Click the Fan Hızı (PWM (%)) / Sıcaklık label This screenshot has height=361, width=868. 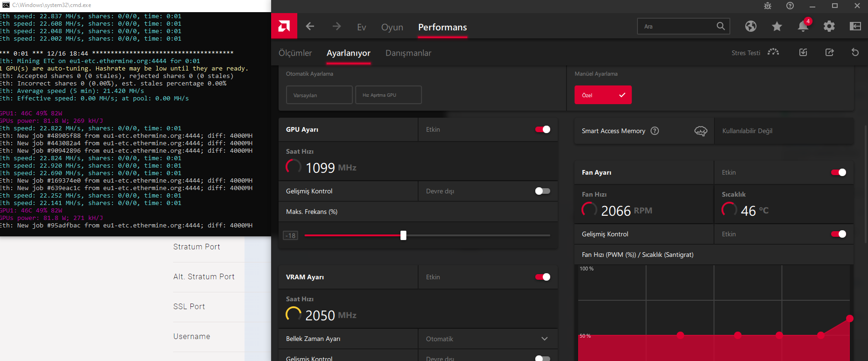click(x=637, y=255)
